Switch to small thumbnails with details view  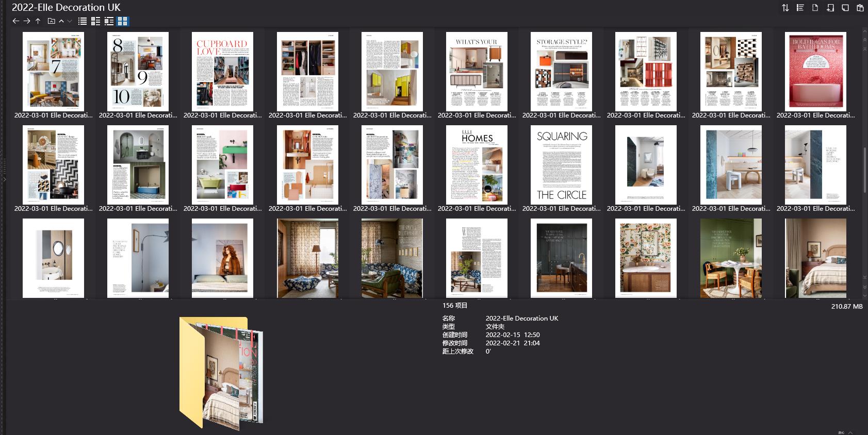[95, 21]
